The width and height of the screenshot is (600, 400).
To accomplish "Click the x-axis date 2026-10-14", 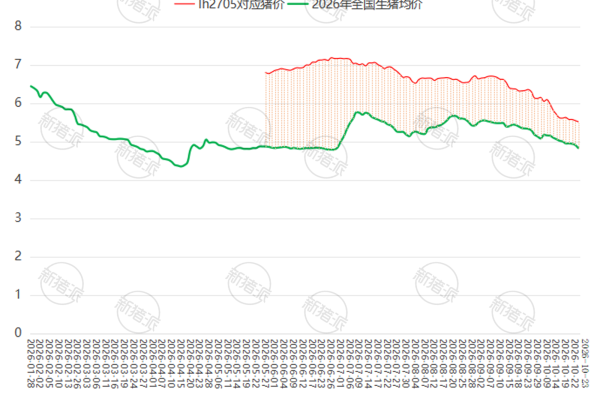I will point(556,364).
